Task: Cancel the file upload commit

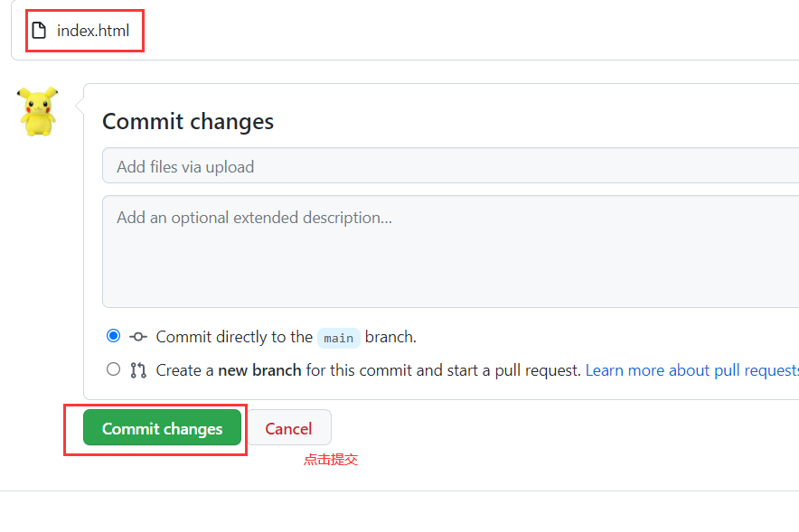Action: [288, 428]
